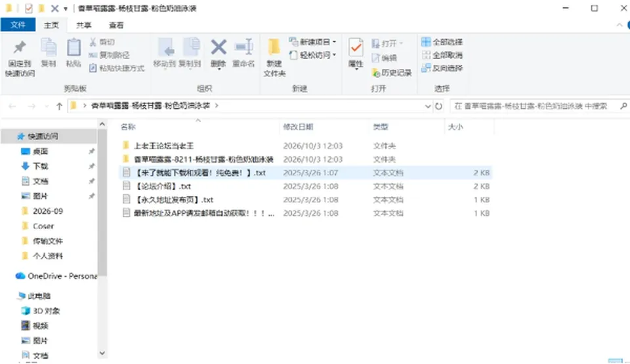Click the 重命名 rename icon

point(244,47)
